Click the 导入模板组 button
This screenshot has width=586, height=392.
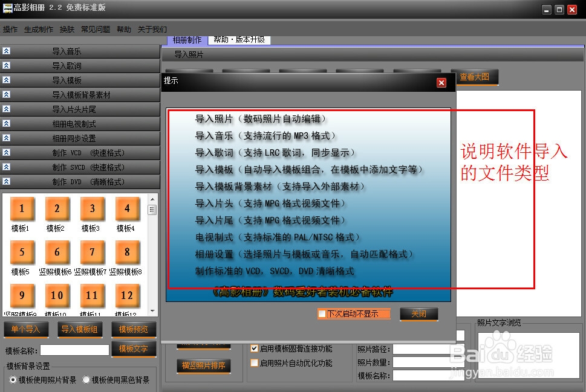point(80,329)
